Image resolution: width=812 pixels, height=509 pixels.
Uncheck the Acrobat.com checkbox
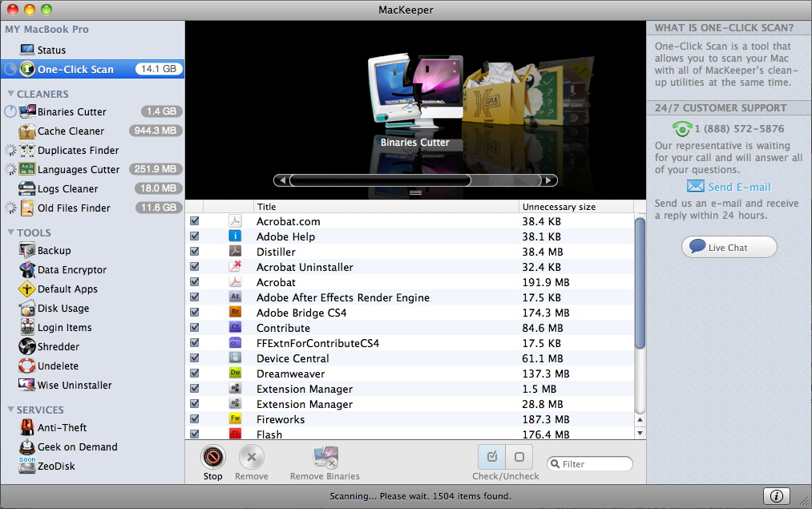[195, 221]
